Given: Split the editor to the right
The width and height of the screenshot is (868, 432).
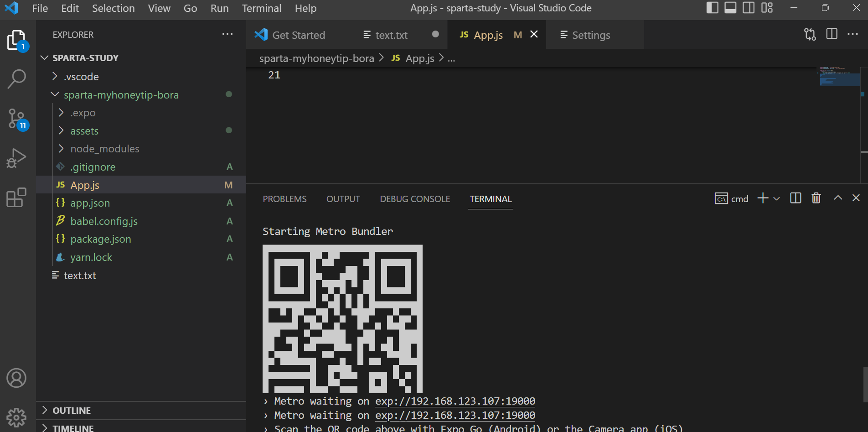Looking at the screenshot, I should [x=832, y=34].
